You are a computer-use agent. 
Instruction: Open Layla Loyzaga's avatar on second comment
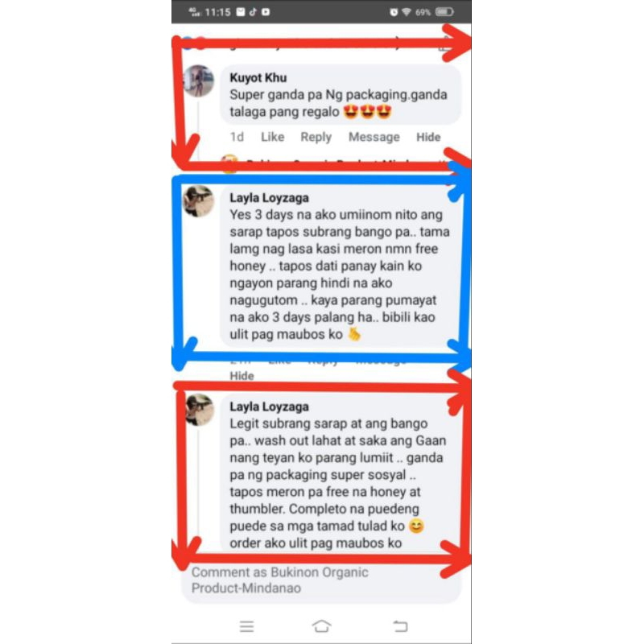199,410
